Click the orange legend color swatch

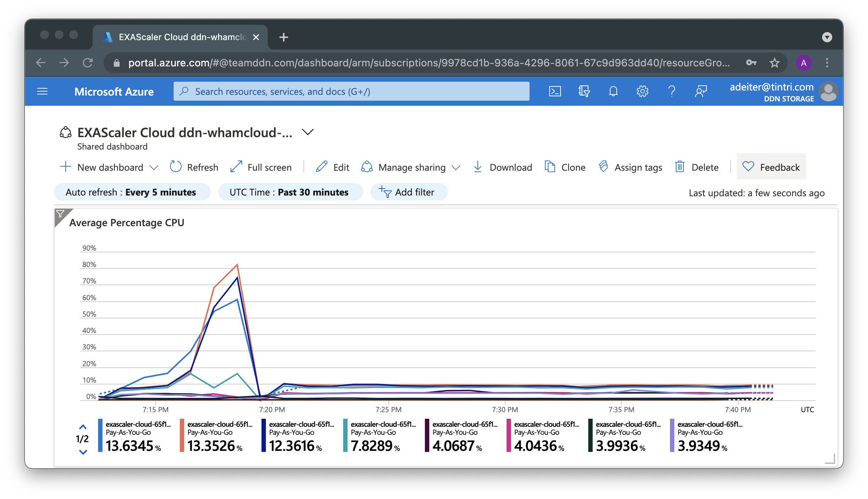tap(182, 436)
